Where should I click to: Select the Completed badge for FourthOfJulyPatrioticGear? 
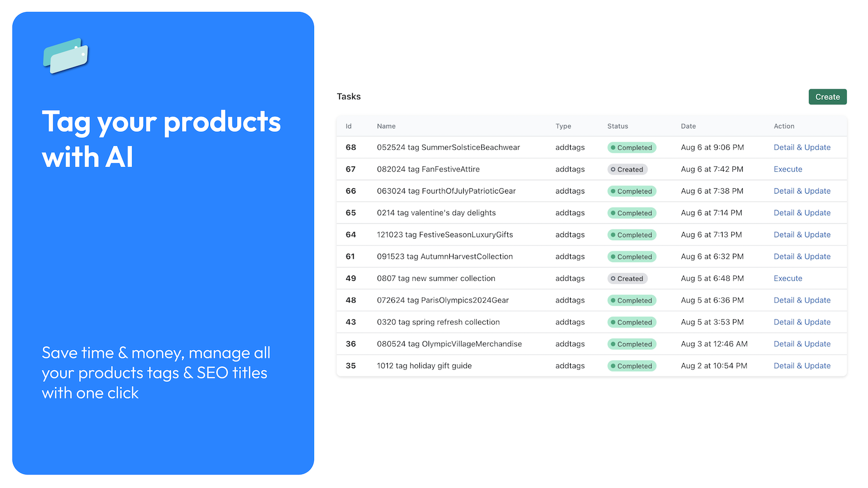tap(631, 191)
